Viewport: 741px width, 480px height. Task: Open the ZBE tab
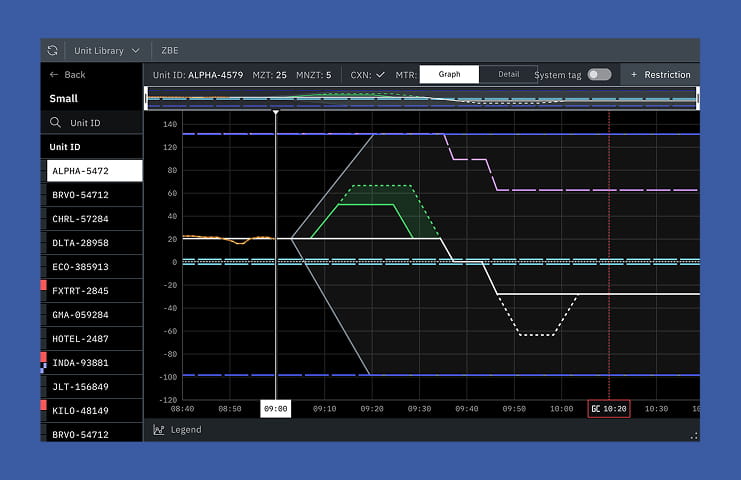169,50
